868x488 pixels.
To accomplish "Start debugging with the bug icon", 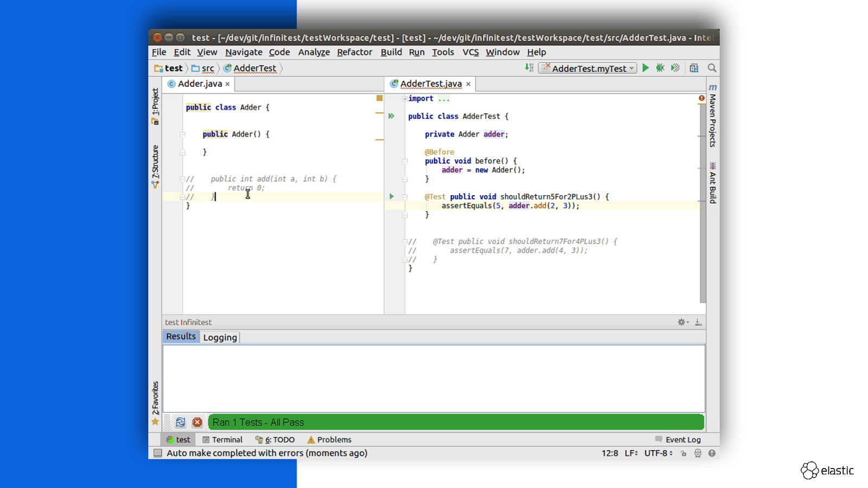I will 660,68.
